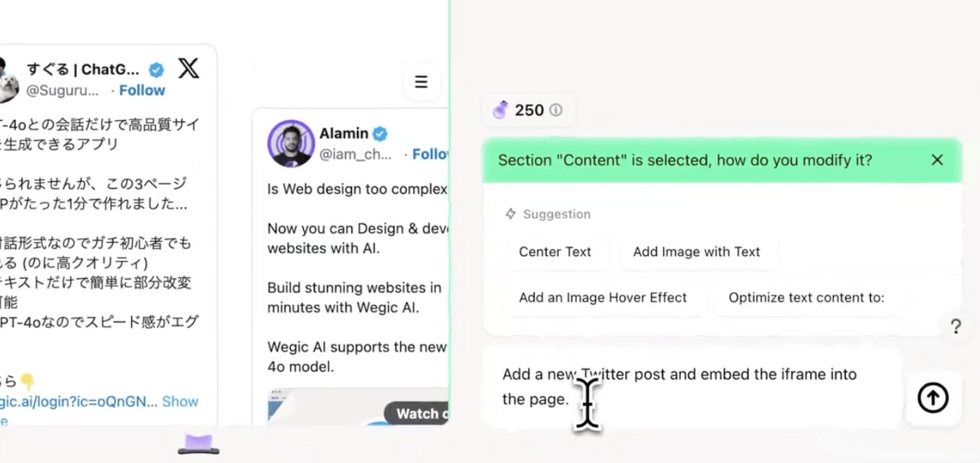Choose the Center Text suggestion
The image size is (980, 463).
555,252
